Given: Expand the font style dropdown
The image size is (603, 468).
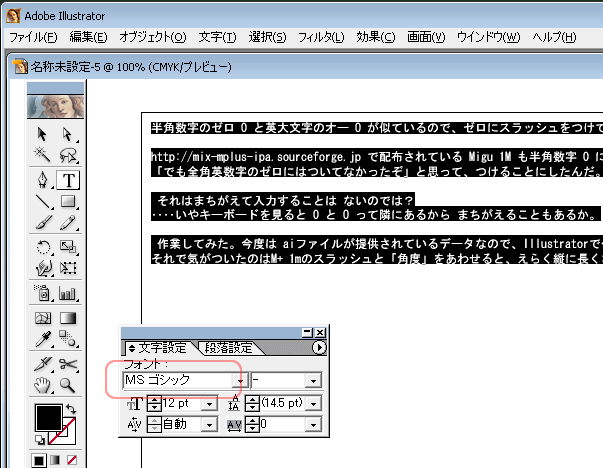Looking at the screenshot, I should coord(313,381).
